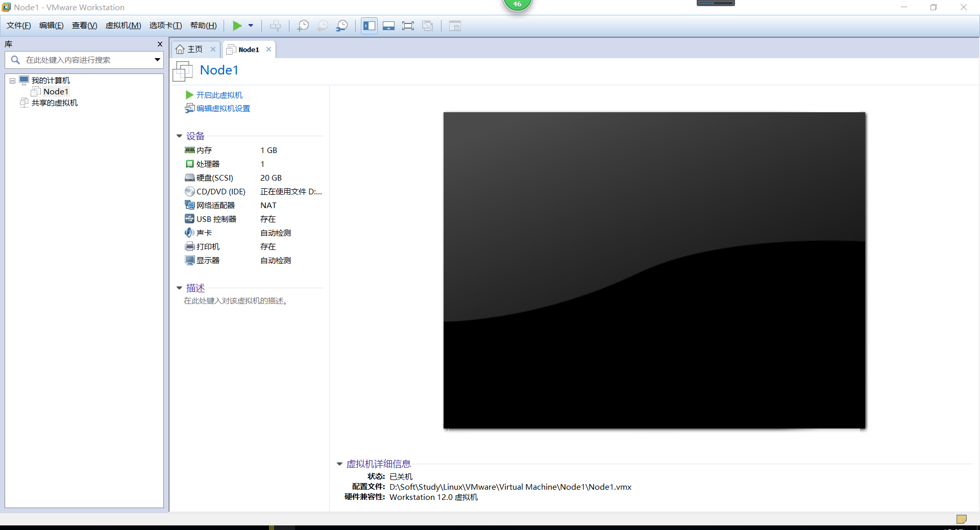Click the 内存 memory device icon
Image resolution: width=980 pixels, height=530 pixels.
(x=190, y=150)
